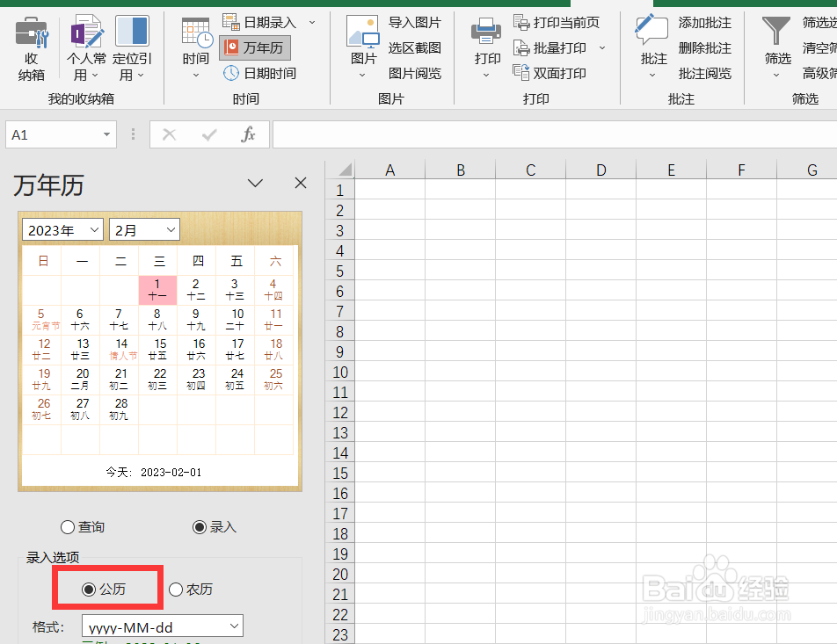Expand the 时间 button dropdown arrow
This screenshot has width=837, height=644.
point(196,76)
